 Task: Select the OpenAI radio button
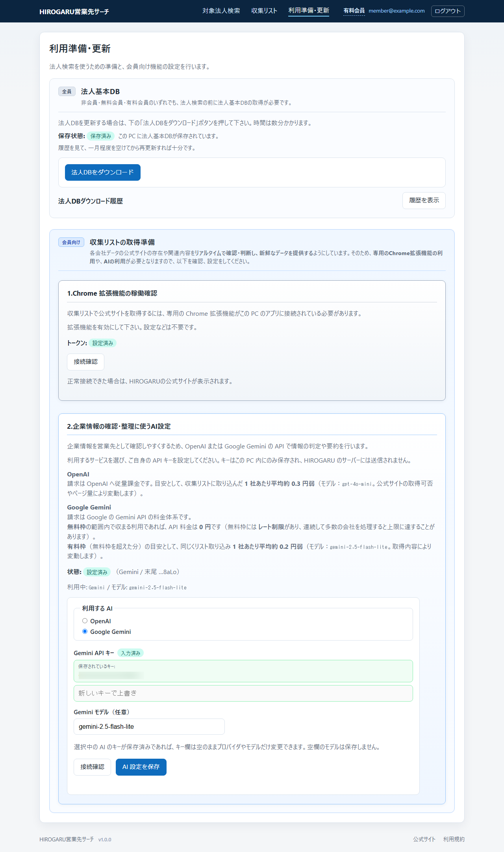85,621
